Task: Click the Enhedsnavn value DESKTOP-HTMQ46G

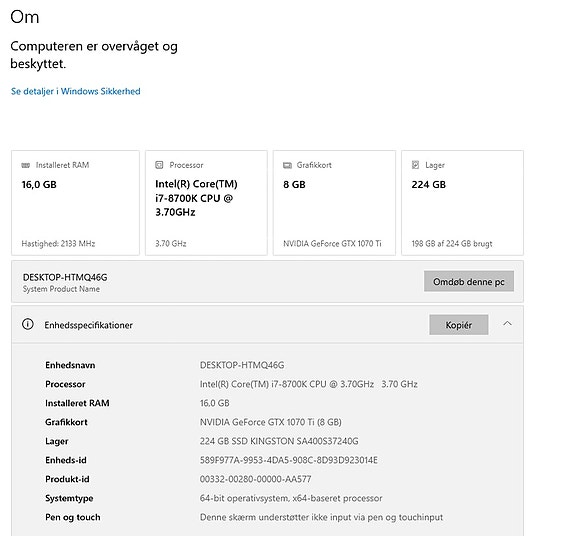Action: click(242, 365)
